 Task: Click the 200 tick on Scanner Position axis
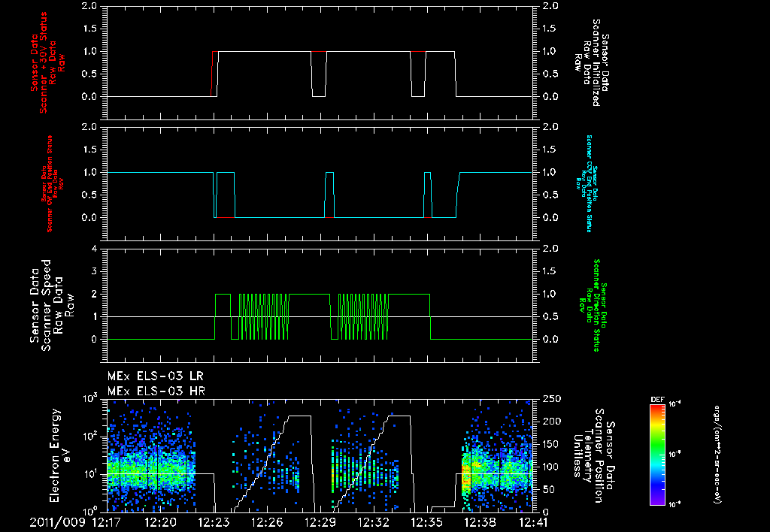[x=551, y=422]
